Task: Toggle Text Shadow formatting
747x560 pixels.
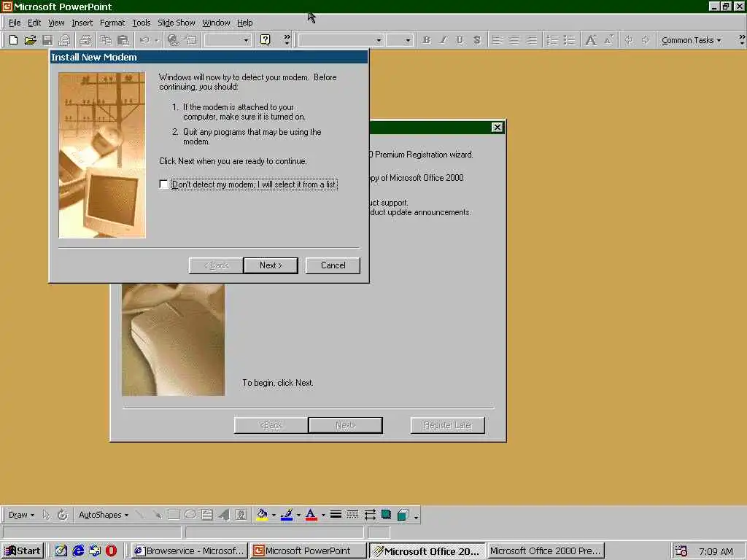Action: [477, 40]
